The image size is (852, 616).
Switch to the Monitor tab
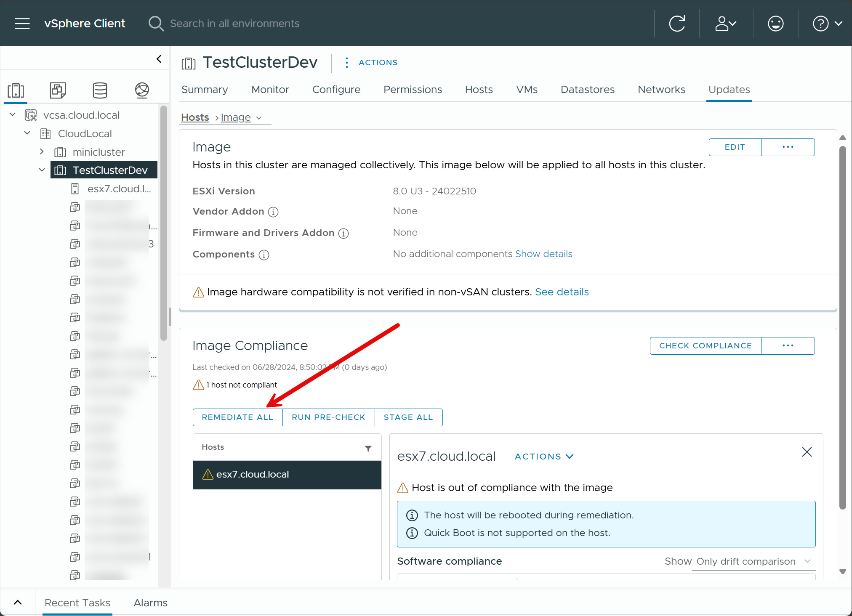pos(270,89)
